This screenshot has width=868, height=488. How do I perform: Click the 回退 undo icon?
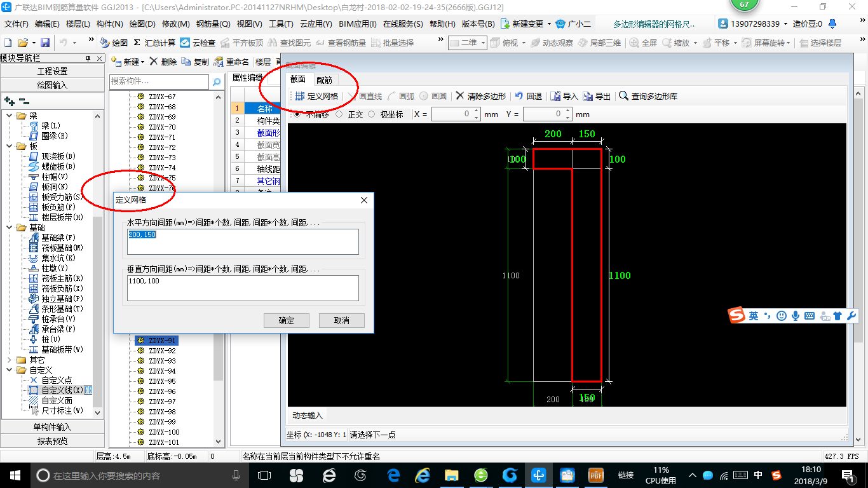528,96
